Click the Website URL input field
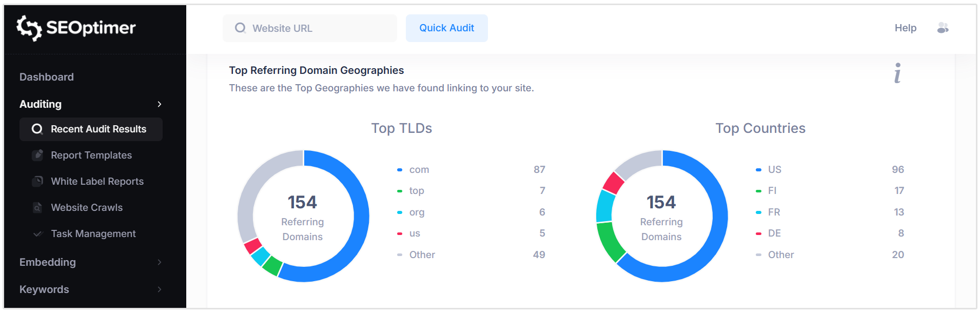 click(309, 28)
